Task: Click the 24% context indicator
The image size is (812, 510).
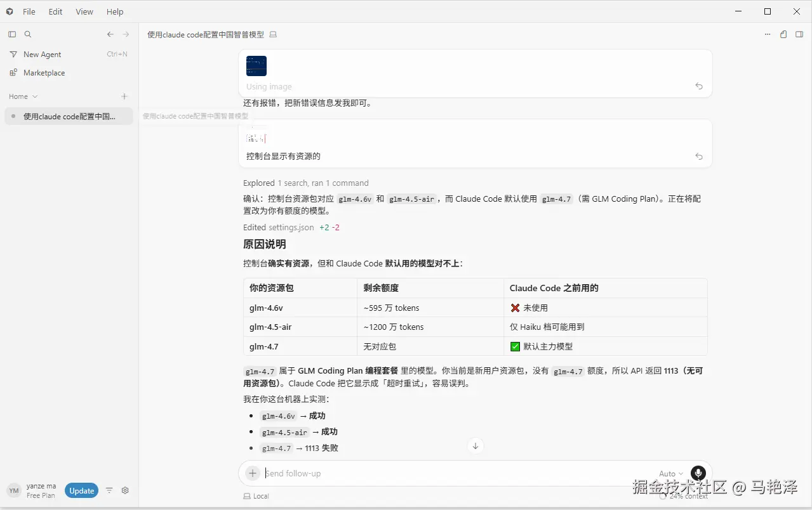Action: tap(684, 496)
